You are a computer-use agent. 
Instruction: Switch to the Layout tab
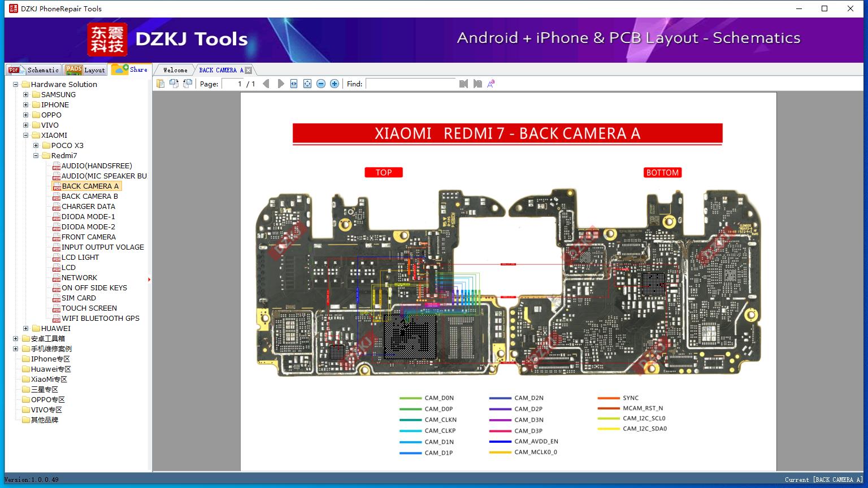85,70
